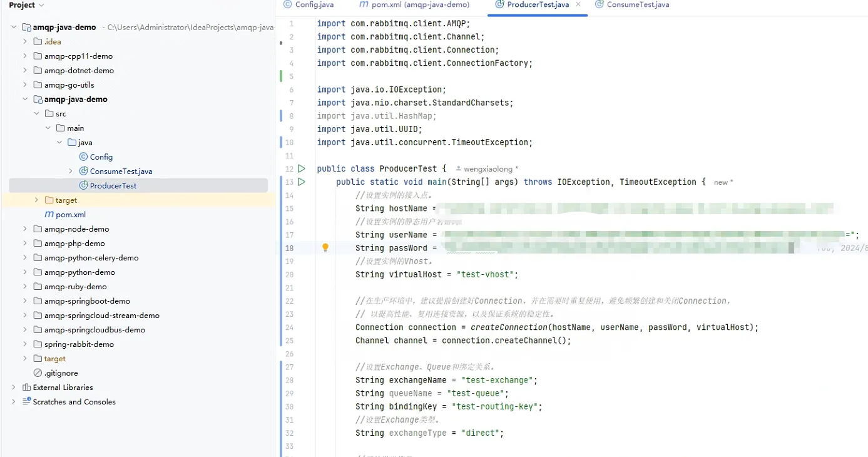Open pom.xml in the project tree

point(71,215)
